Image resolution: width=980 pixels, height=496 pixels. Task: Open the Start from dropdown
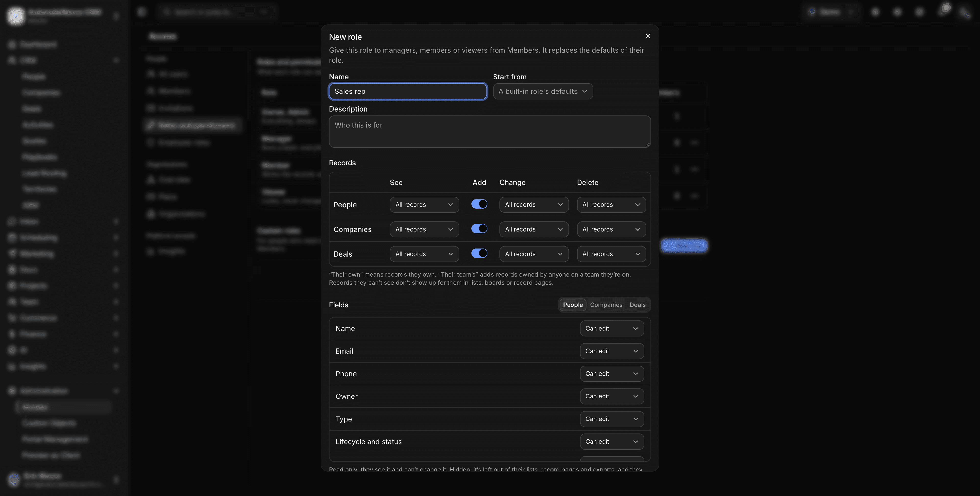tap(543, 91)
